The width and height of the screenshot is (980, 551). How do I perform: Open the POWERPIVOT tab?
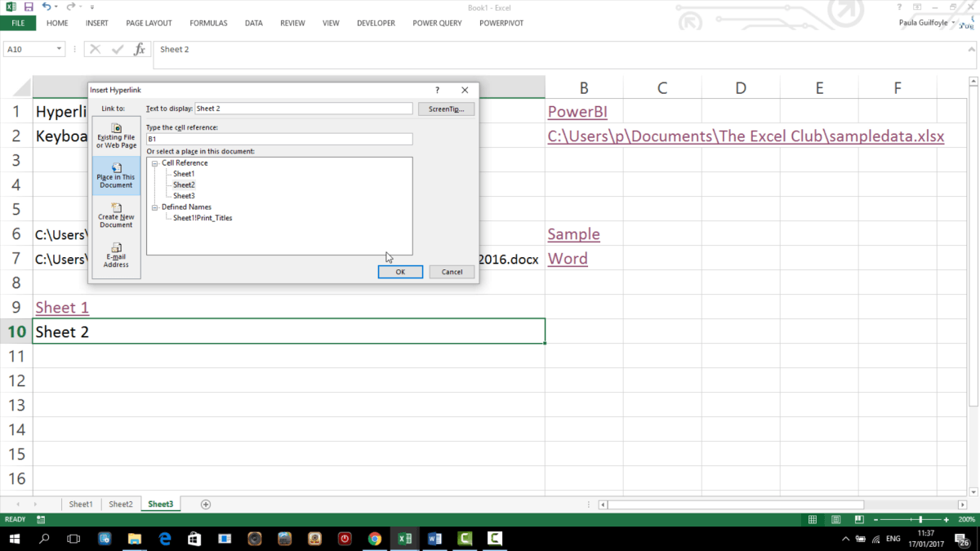(501, 23)
